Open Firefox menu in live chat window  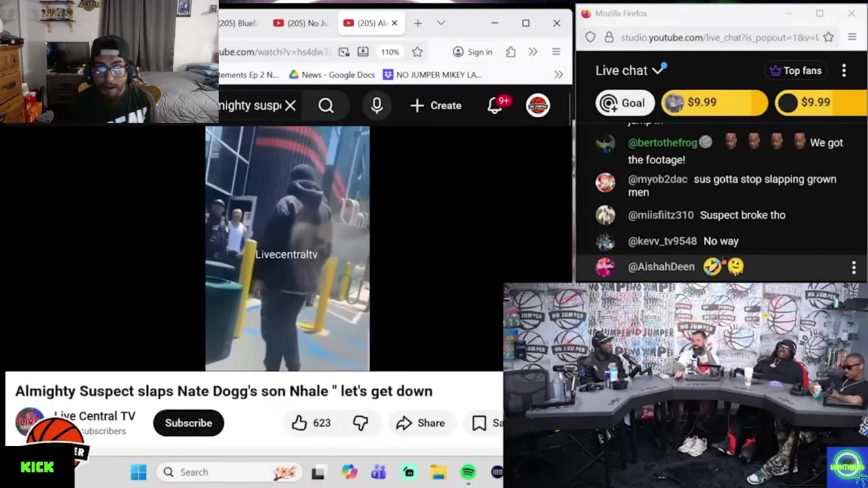click(x=852, y=37)
